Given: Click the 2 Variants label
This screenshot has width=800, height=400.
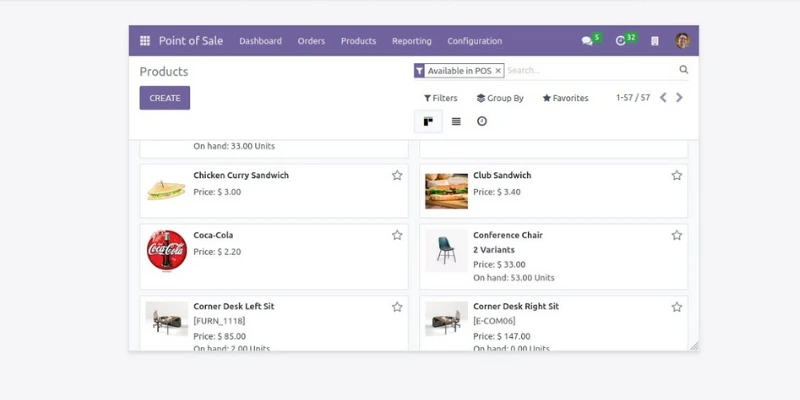Looking at the screenshot, I should [x=494, y=250].
